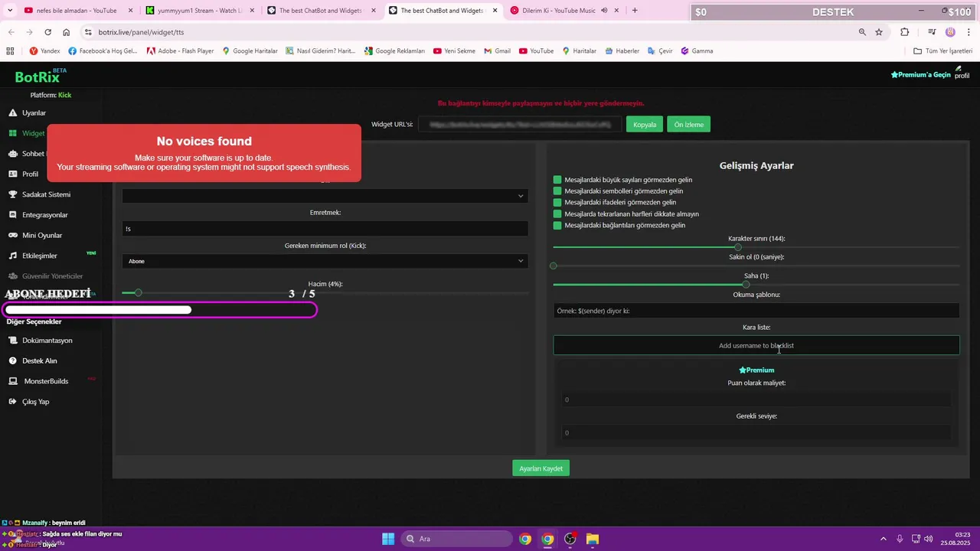Toggle ignore links (bağlantıları) checkbox
Viewport: 980px width, 551px height.
point(557,226)
